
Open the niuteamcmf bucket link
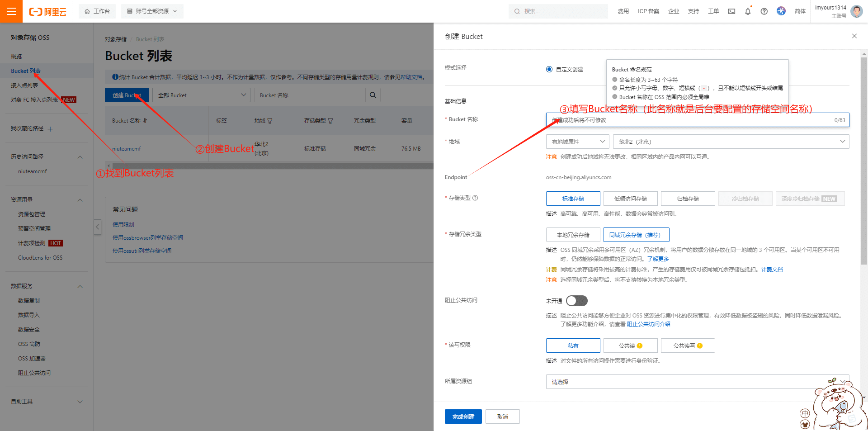127,149
